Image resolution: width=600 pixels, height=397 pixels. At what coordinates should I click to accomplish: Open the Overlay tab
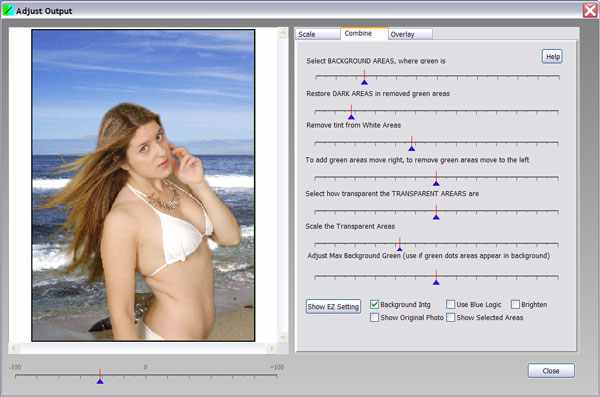click(x=410, y=34)
